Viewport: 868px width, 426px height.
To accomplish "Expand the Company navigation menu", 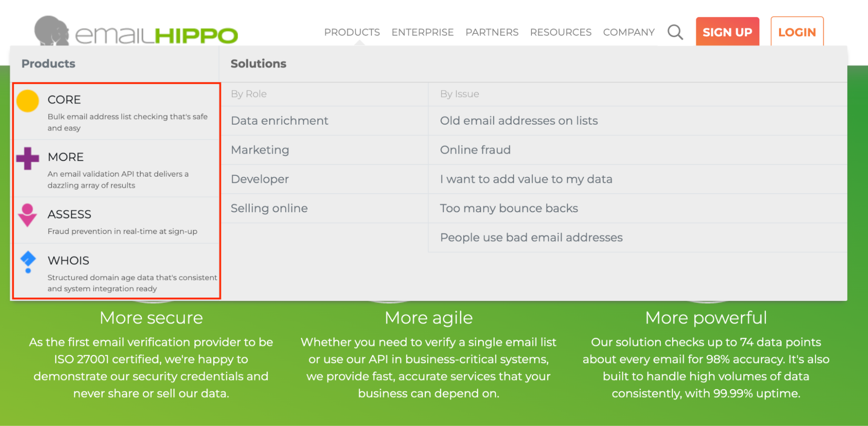I will 628,32.
